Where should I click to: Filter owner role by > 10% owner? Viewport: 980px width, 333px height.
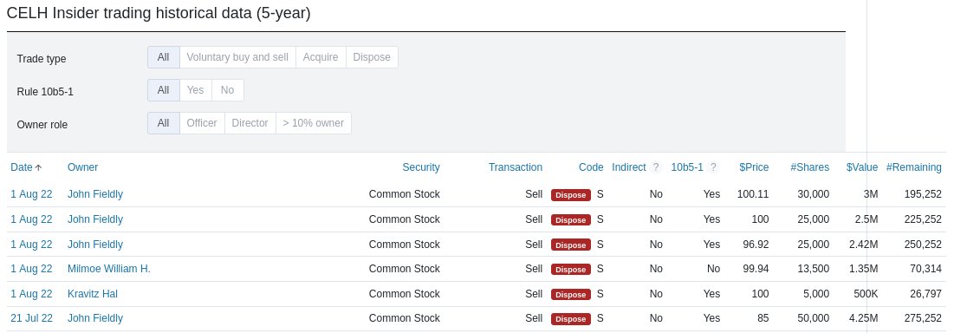tap(313, 123)
